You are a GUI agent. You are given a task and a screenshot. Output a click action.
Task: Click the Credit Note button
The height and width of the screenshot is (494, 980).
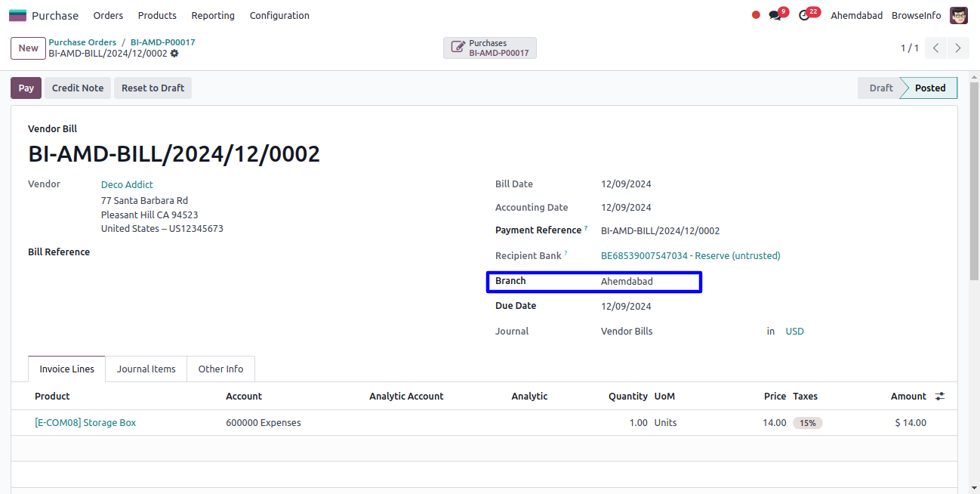pyautogui.click(x=78, y=88)
